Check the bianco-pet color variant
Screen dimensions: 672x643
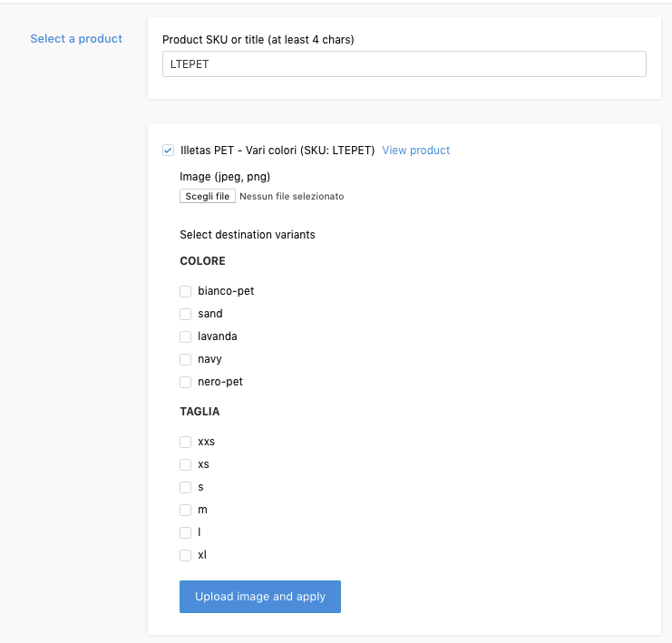coord(185,291)
